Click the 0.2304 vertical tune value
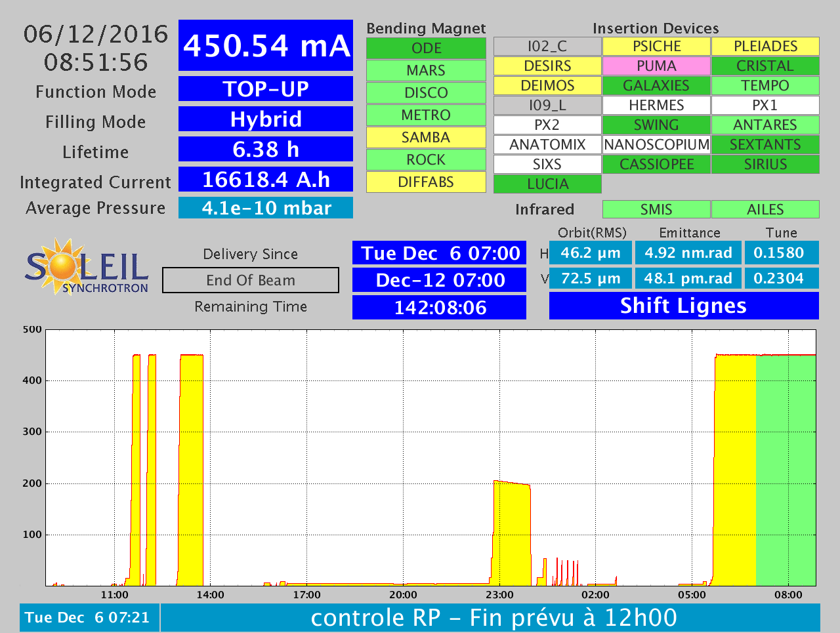The width and height of the screenshot is (840, 633). [x=782, y=278]
